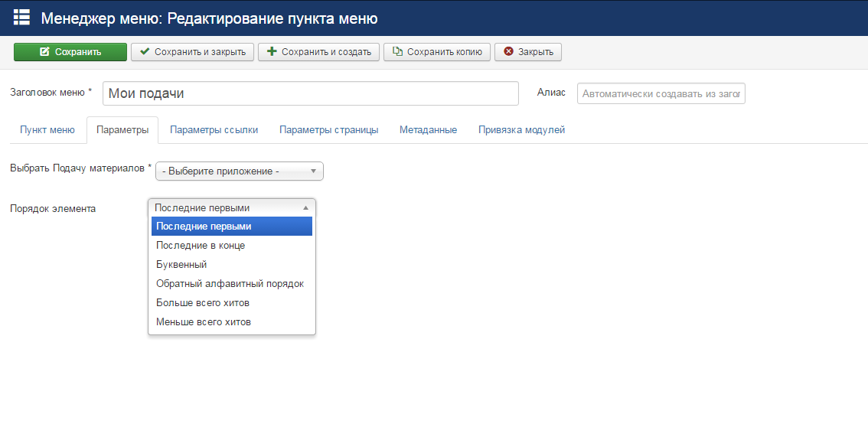Click Сохранить копию button
Image resolution: width=868 pixels, height=424 pixels.
point(437,52)
